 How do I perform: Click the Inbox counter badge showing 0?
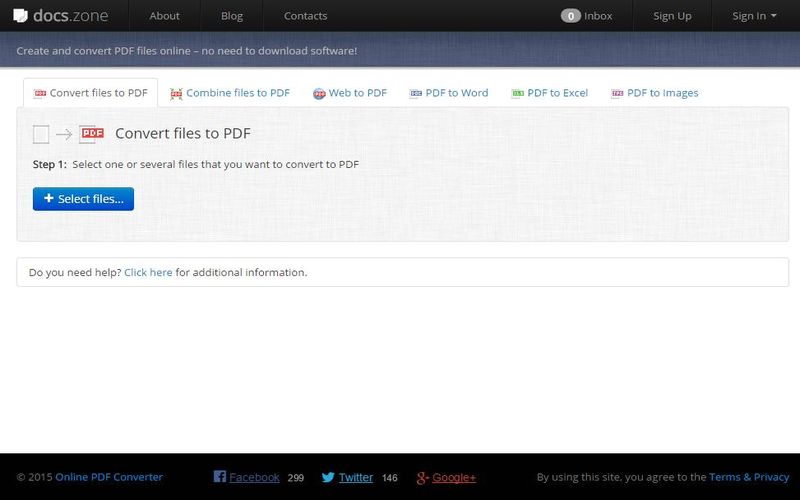pos(570,16)
